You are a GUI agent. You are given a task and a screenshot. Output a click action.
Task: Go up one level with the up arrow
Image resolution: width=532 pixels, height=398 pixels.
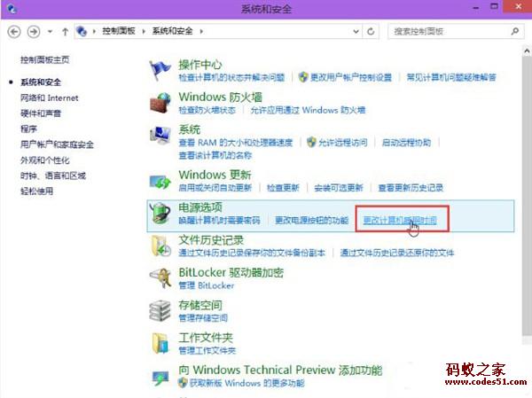pos(65,32)
